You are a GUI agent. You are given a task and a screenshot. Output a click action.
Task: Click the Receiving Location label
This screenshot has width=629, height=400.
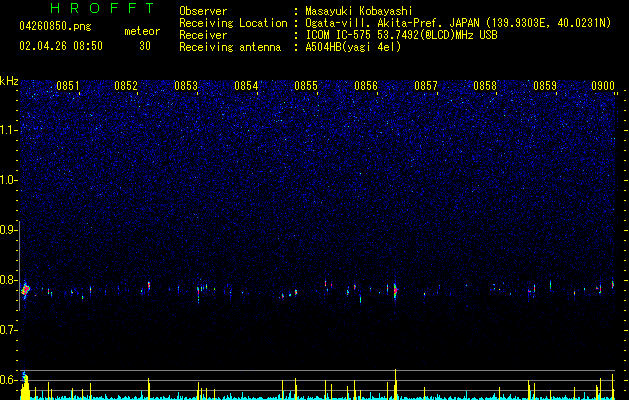[x=233, y=23]
